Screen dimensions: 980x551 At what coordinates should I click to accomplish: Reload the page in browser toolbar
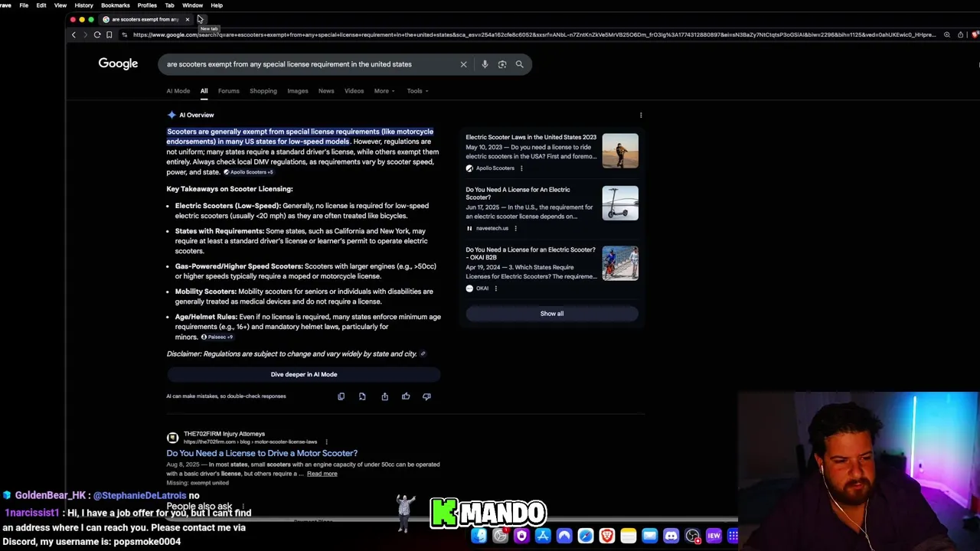click(x=97, y=34)
